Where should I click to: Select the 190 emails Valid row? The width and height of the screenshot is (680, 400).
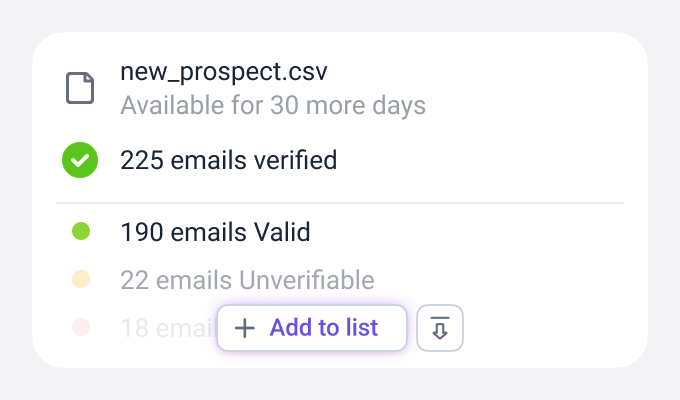tap(215, 232)
